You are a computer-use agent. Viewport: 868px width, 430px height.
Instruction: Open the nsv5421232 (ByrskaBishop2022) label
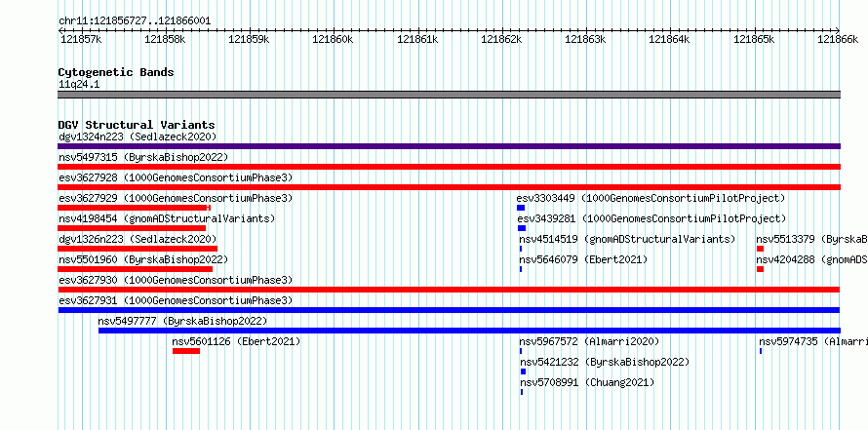605,362
